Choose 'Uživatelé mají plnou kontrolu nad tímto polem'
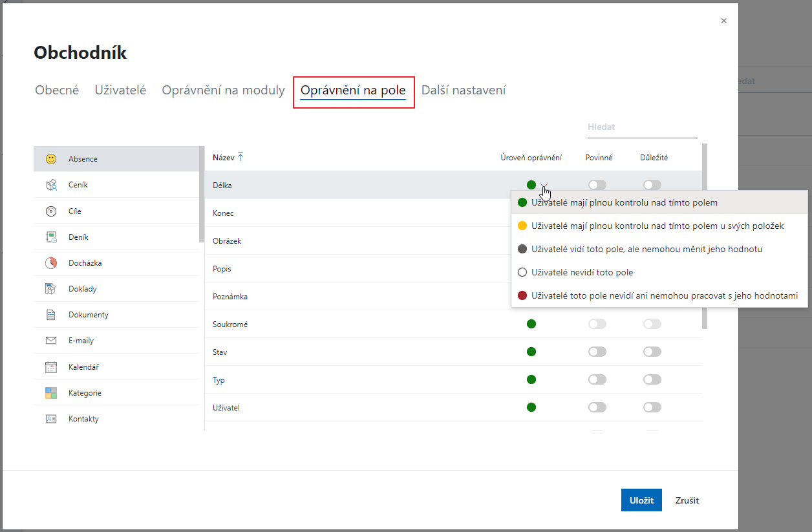 (659, 202)
